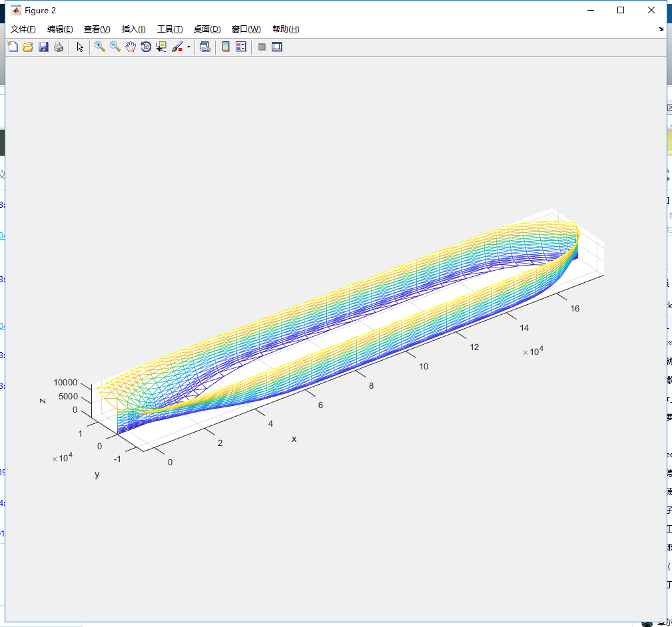Click the z-axis tick label 10000
This screenshot has height=627, width=672.
click(65, 383)
